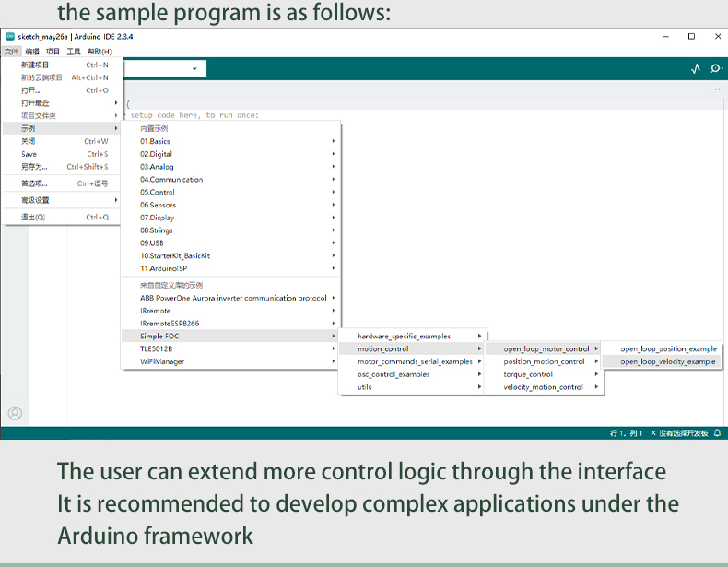The height and width of the screenshot is (567, 728).
Task: Expand 01.Basics examples
Action: [x=230, y=141]
